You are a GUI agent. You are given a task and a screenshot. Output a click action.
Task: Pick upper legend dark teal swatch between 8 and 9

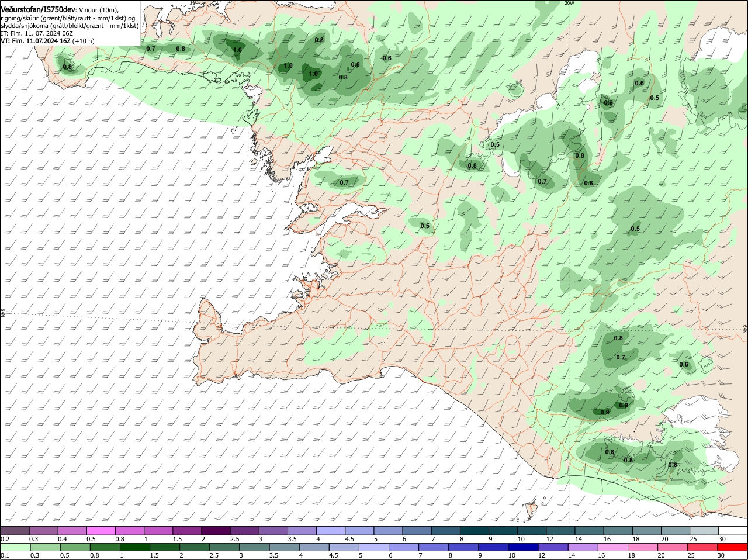473,530
